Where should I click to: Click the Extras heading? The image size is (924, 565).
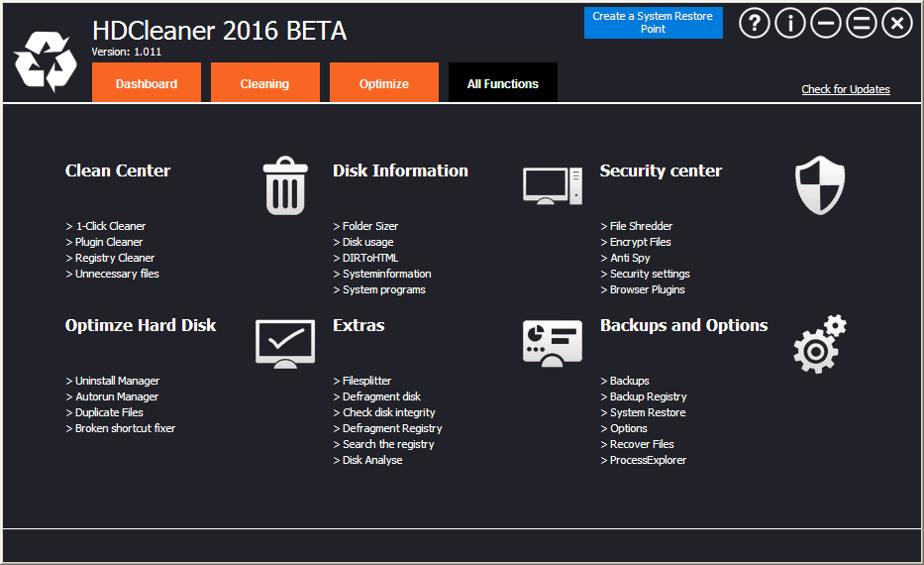[359, 325]
